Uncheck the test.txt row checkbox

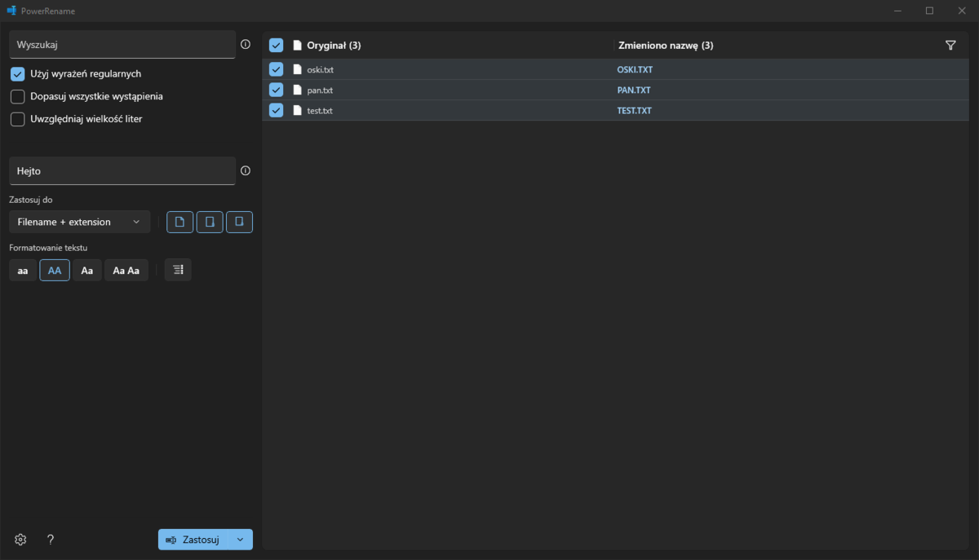pyautogui.click(x=276, y=110)
